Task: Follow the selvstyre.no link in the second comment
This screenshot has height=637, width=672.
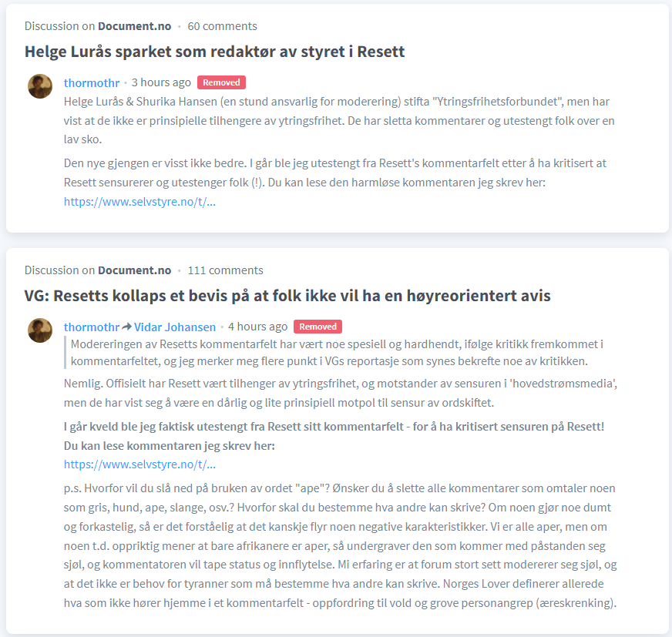Action: (x=139, y=464)
